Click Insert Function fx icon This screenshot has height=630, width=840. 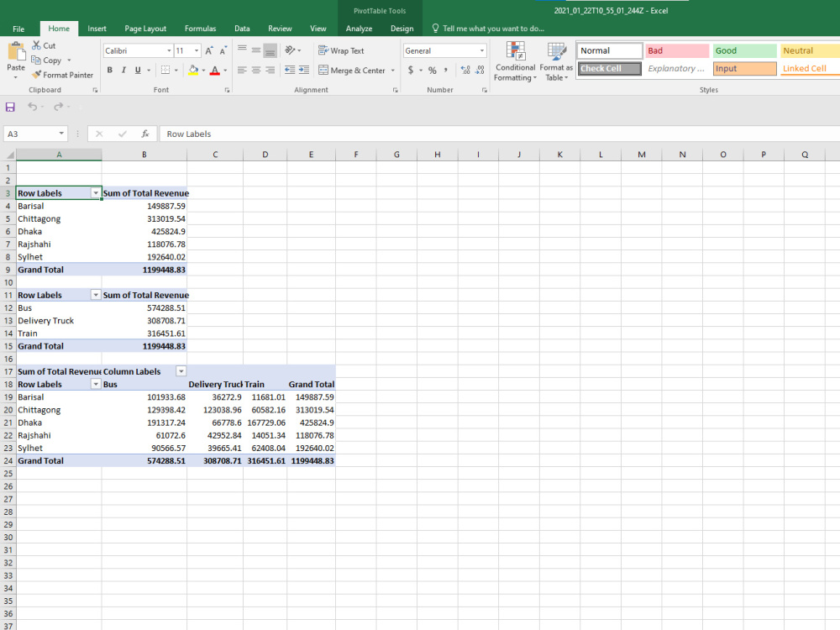coord(144,134)
